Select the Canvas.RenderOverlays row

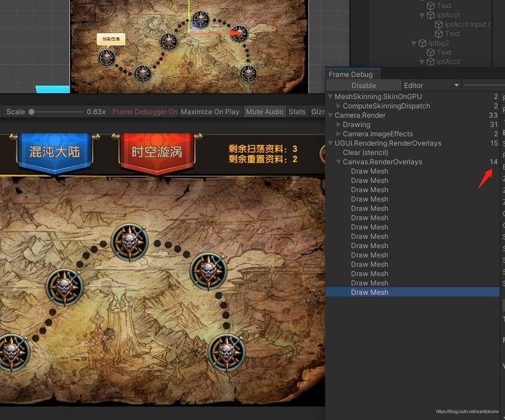click(412, 162)
